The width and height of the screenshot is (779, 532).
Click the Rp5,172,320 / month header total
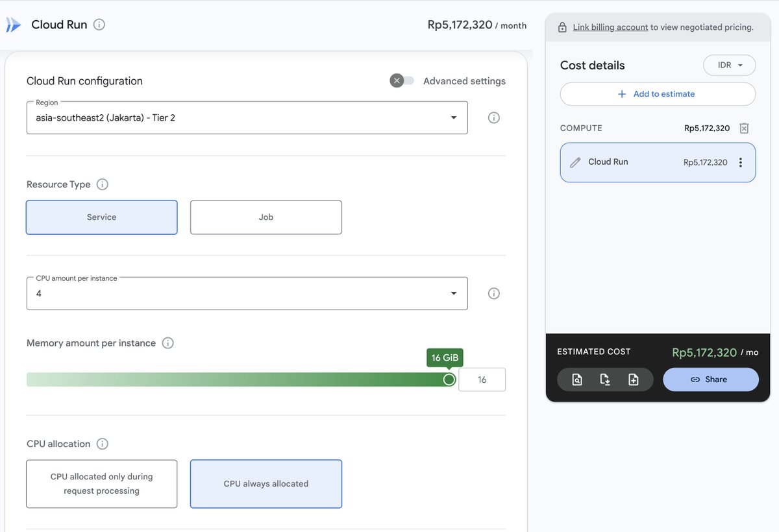coord(477,25)
